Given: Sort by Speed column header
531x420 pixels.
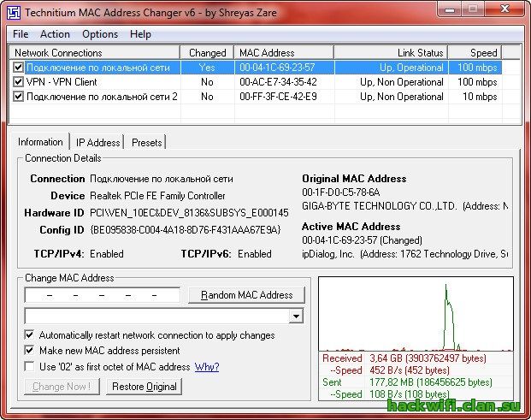Looking at the screenshot, I should [x=475, y=53].
